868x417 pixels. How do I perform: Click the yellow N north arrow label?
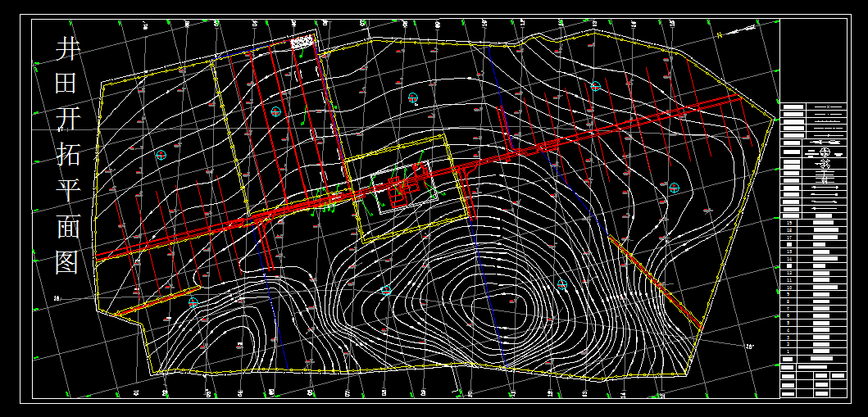click(720, 35)
